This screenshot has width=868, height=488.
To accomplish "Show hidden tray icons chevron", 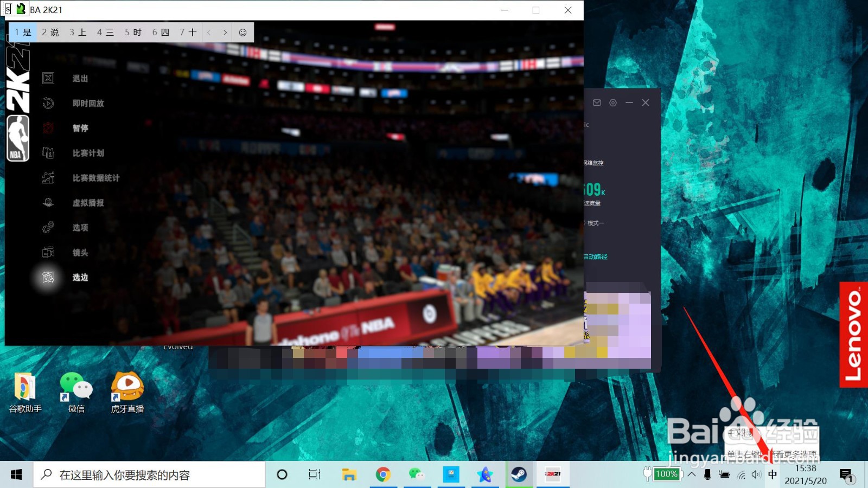I will [692, 474].
